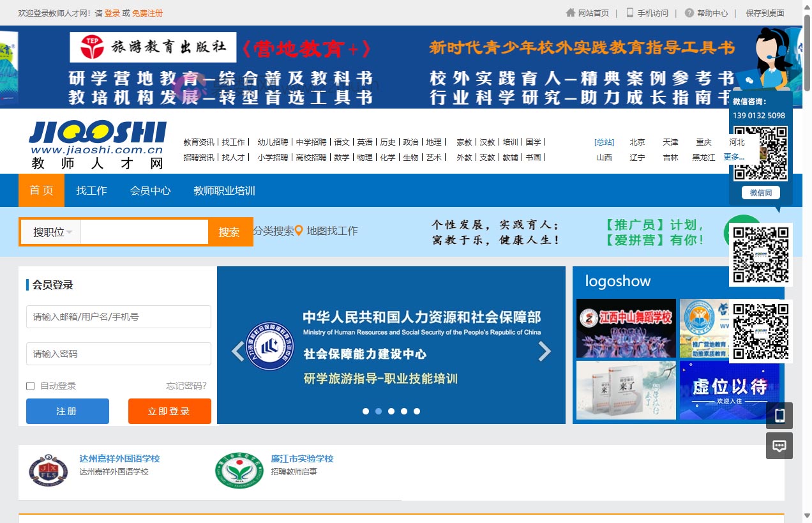This screenshot has height=523, width=812.
Task: Click the 立即登录 login button
Action: [169, 411]
